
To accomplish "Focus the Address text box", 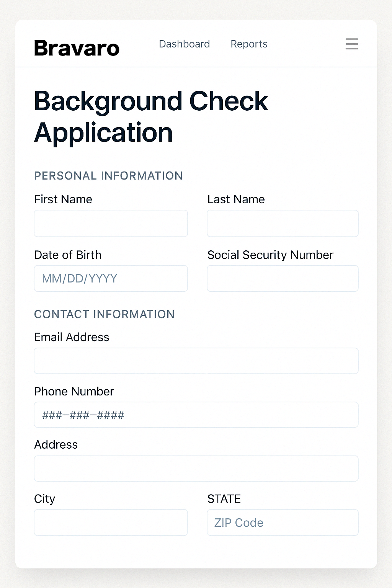I will [x=196, y=468].
